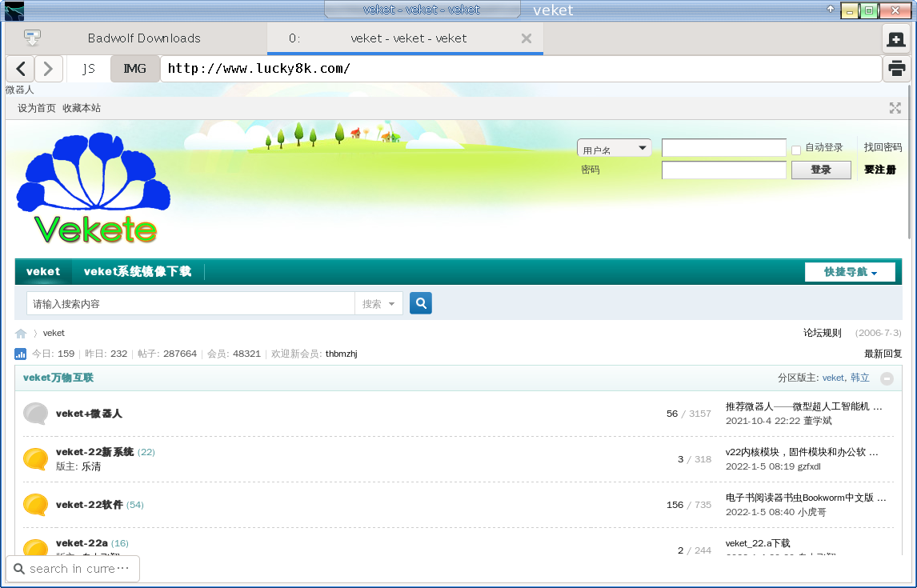Open the veket_22.a下载 post link
The height and width of the screenshot is (588, 917).
(x=757, y=543)
